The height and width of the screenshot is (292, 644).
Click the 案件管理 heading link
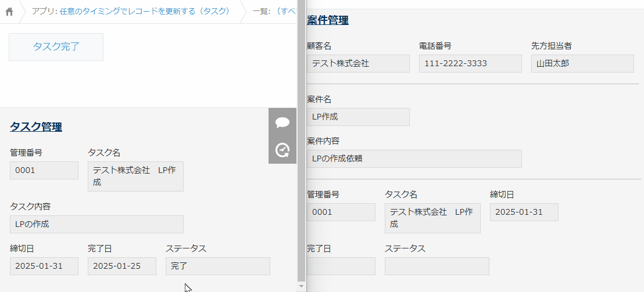[328, 20]
